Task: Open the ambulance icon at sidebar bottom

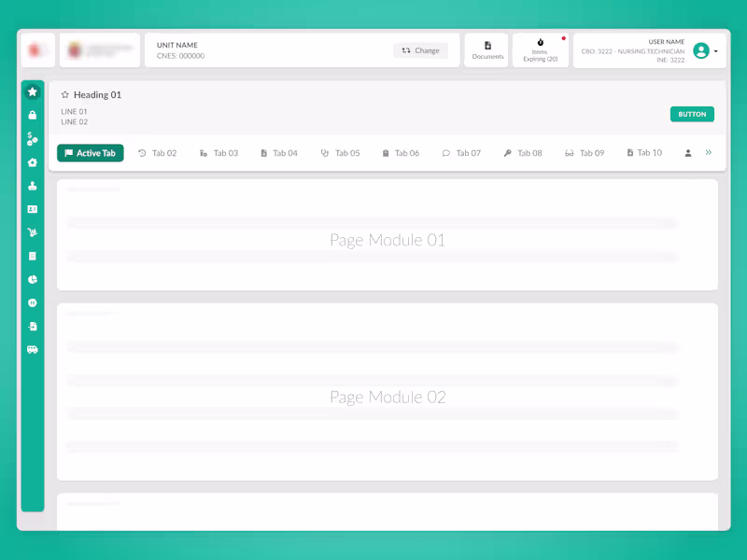Action: 33,349
